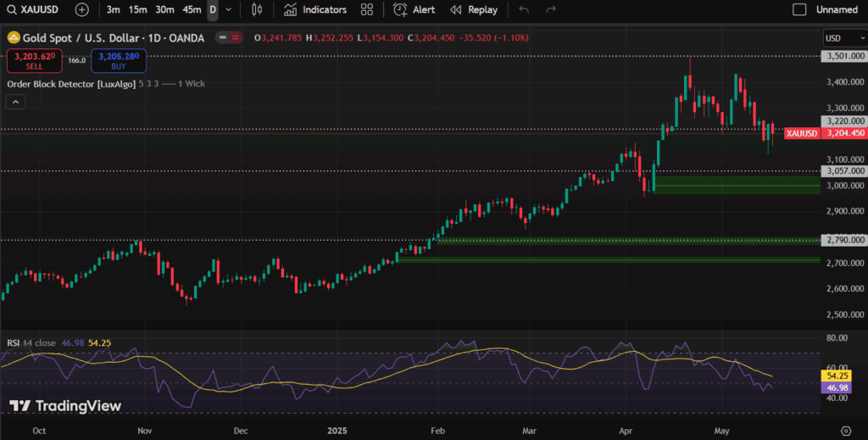Create a new Alert
This screenshot has height=440, width=868.
[x=414, y=10]
